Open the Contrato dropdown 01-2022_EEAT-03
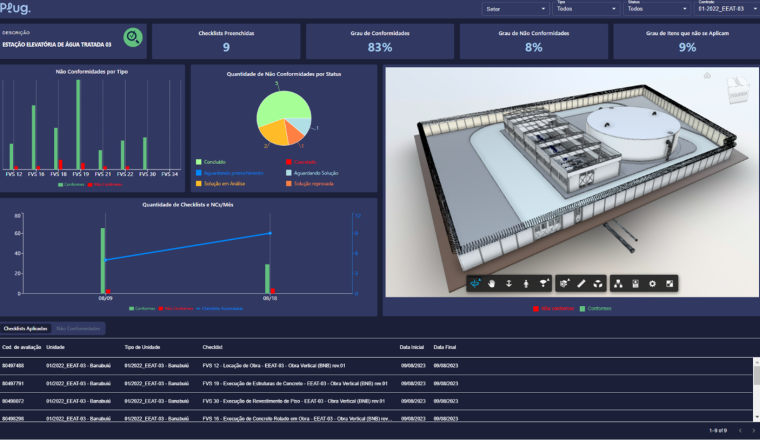Screen dimensions: 760x440 [x=726, y=9]
